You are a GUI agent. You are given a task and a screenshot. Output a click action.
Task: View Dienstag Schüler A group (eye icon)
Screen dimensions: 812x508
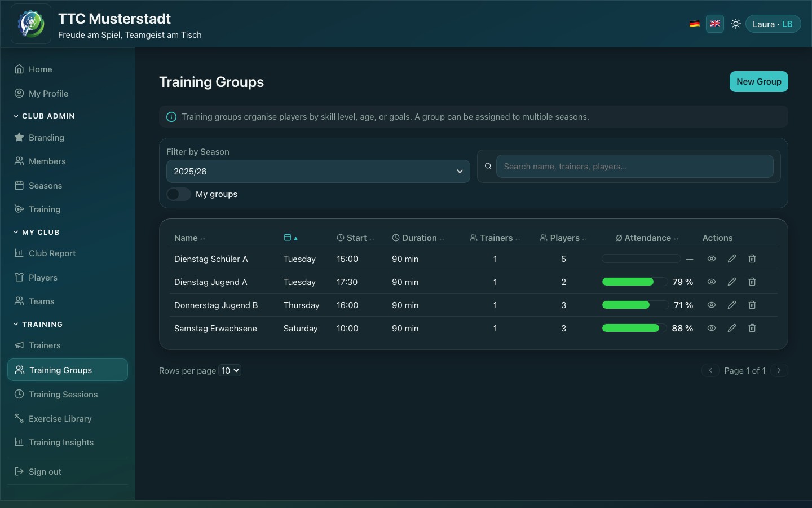pos(712,259)
